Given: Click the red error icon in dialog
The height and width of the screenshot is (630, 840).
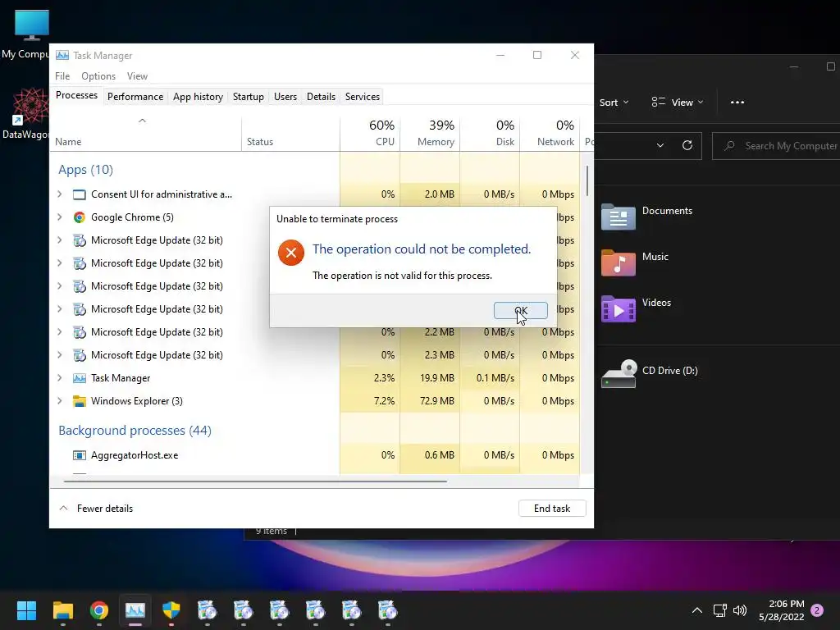Looking at the screenshot, I should pyautogui.click(x=291, y=253).
